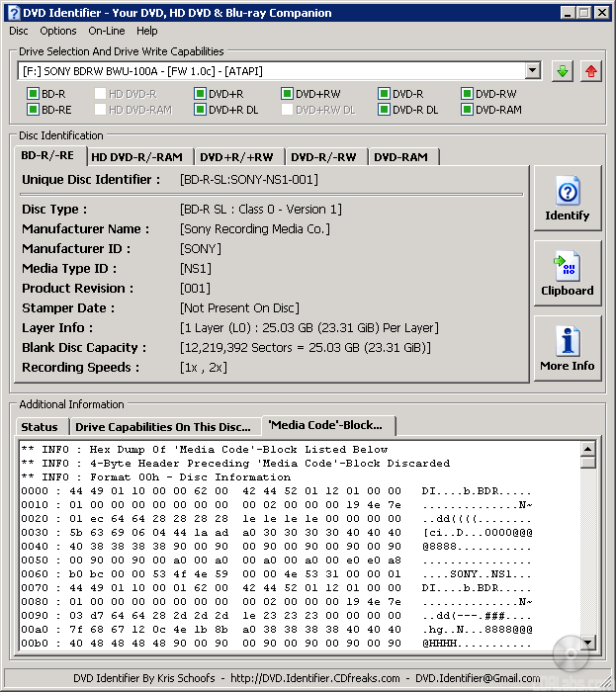Click the disc logo in bottom-right corner
Image resolution: width=616 pixels, height=692 pixels.
point(572,652)
